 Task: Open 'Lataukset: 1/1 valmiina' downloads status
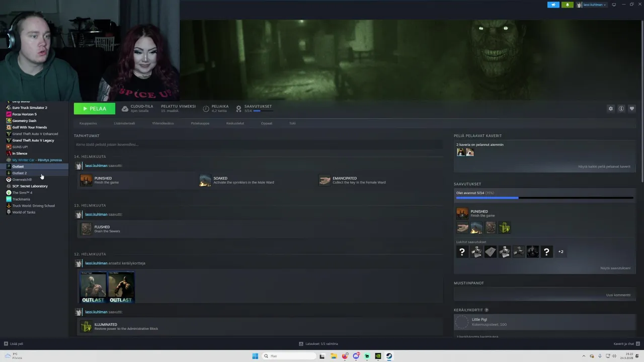point(318,344)
